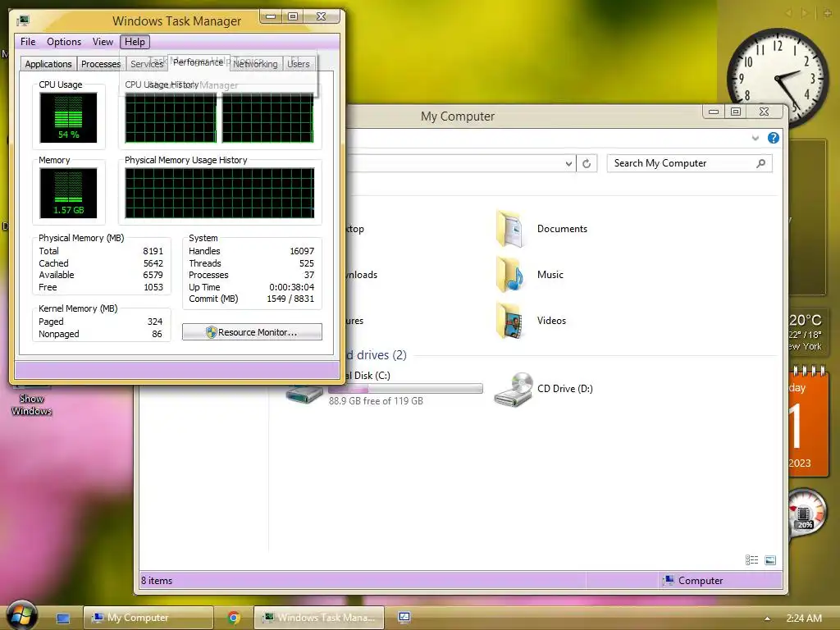Click the 2:24 AM taskbar clock
The width and height of the screenshot is (840, 630).
coord(804,619)
